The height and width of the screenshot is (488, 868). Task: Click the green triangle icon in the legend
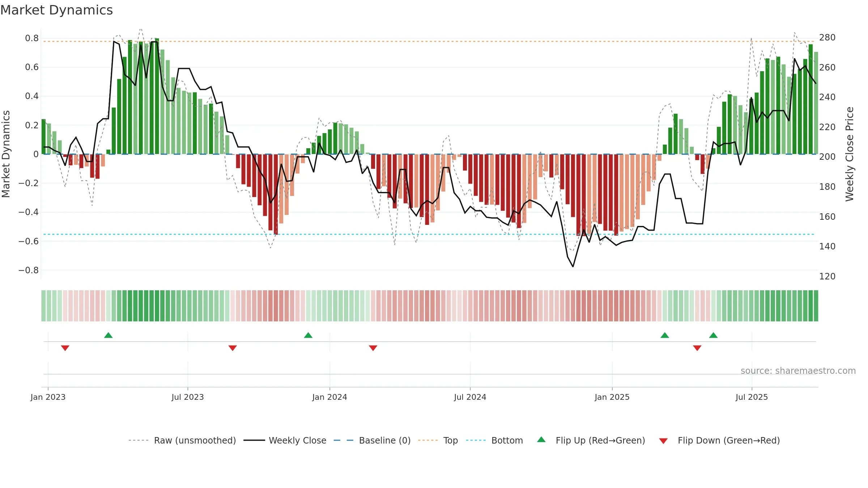pyautogui.click(x=541, y=440)
